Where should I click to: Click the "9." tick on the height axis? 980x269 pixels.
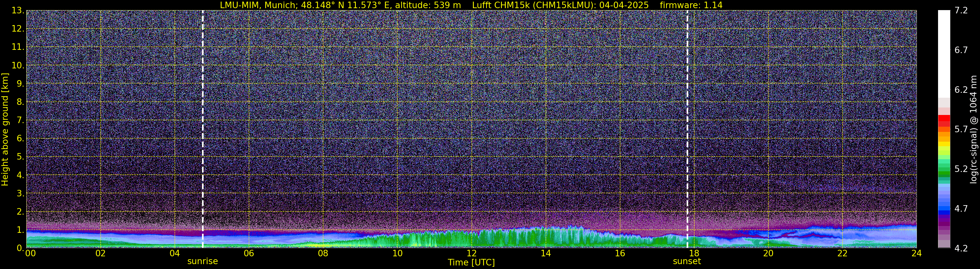20,83
